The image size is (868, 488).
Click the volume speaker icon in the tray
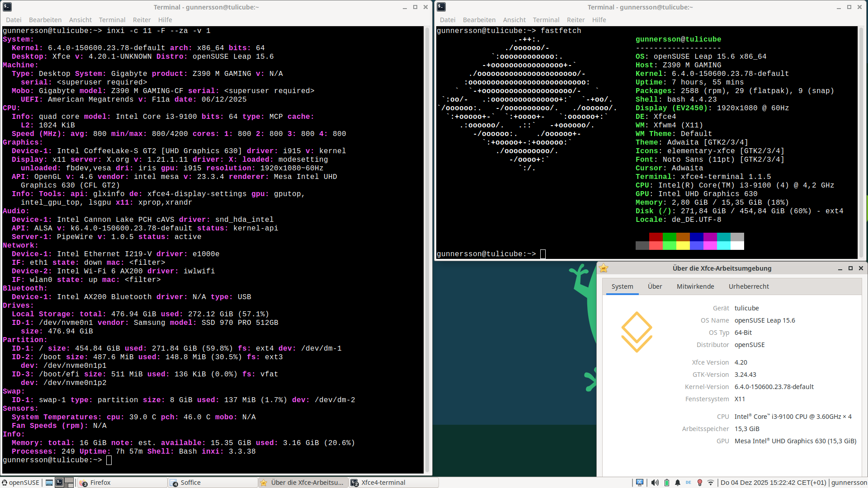(x=655, y=483)
